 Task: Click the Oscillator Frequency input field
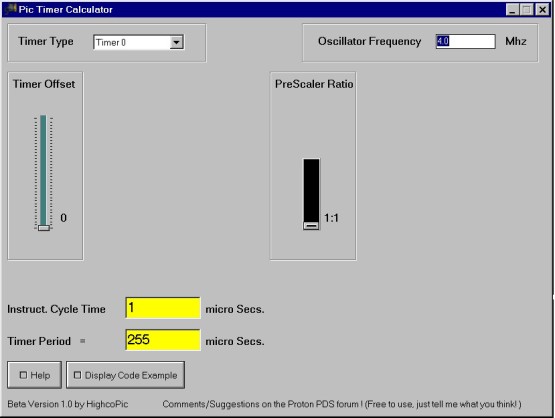465,41
